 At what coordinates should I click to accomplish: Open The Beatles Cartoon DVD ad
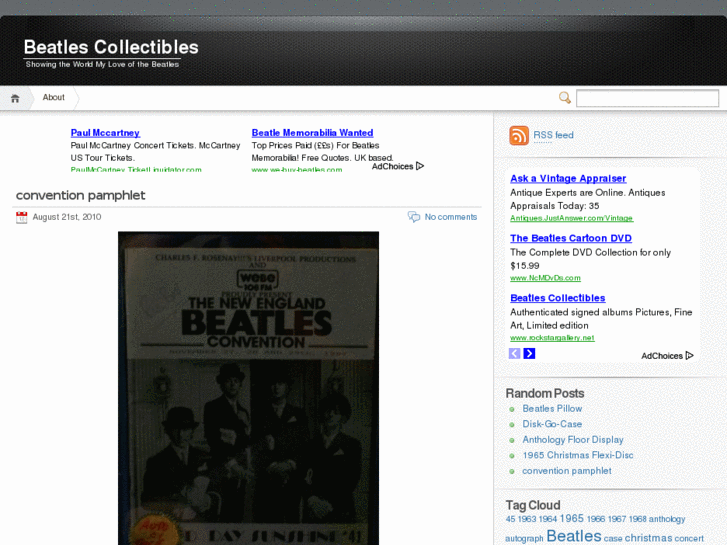point(571,238)
